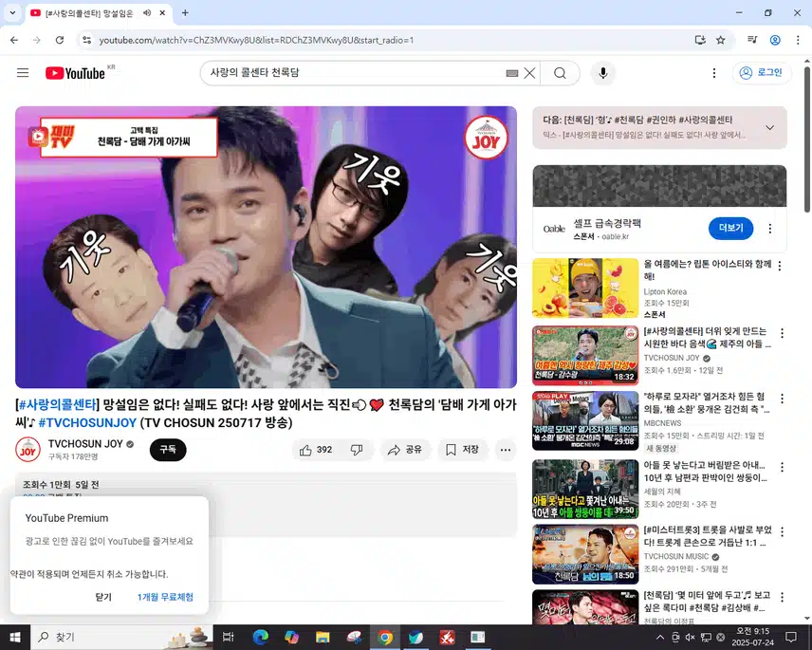
Task: Dismiss Premium popup with 닫기
Action: (103, 597)
